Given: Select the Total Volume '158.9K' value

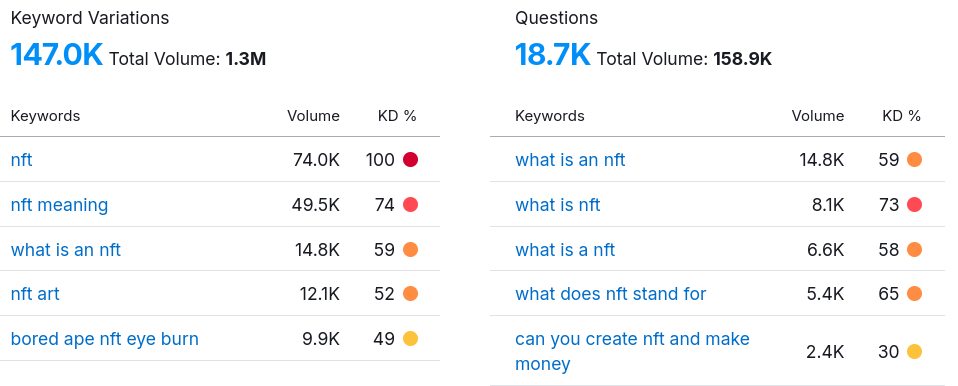Looking at the screenshot, I should [742, 59].
